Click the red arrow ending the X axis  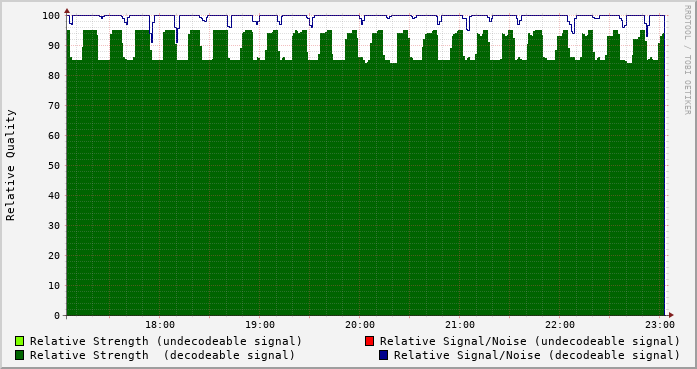click(x=671, y=315)
